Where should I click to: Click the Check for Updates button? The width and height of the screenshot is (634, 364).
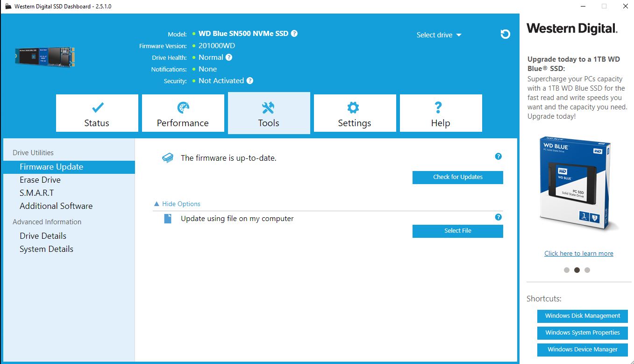click(x=458, y=177)
